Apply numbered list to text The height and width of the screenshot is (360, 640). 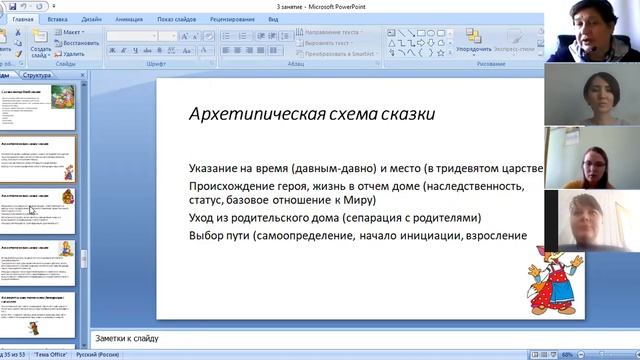pyautogui.click(x=243, y=36)
